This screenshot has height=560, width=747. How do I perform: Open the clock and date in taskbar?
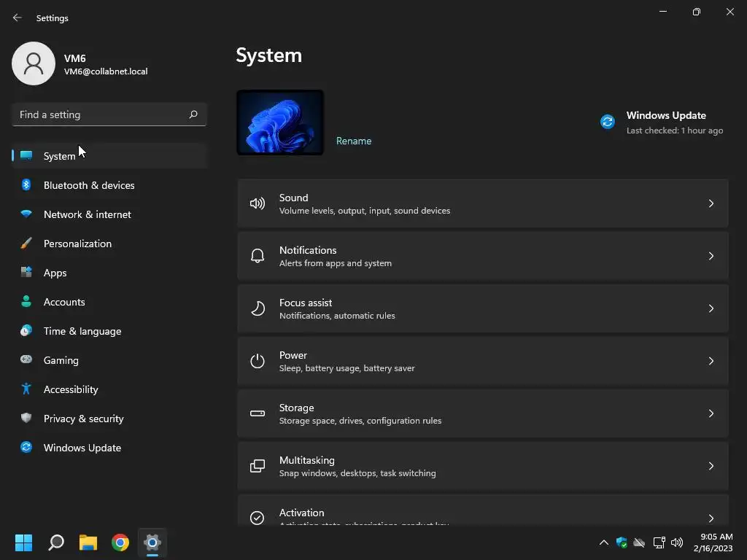(713, 542)
